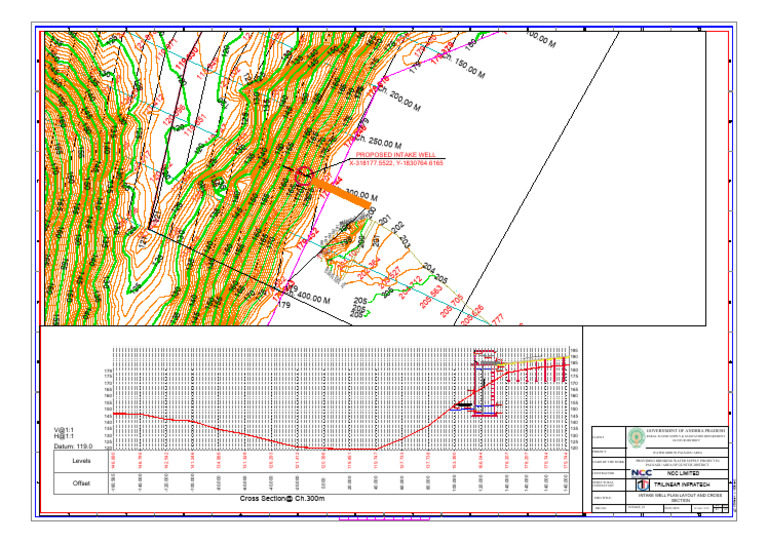The image size is (768, 543).
Task: Click the '204' contour label near the road
Action: [429, 268]
